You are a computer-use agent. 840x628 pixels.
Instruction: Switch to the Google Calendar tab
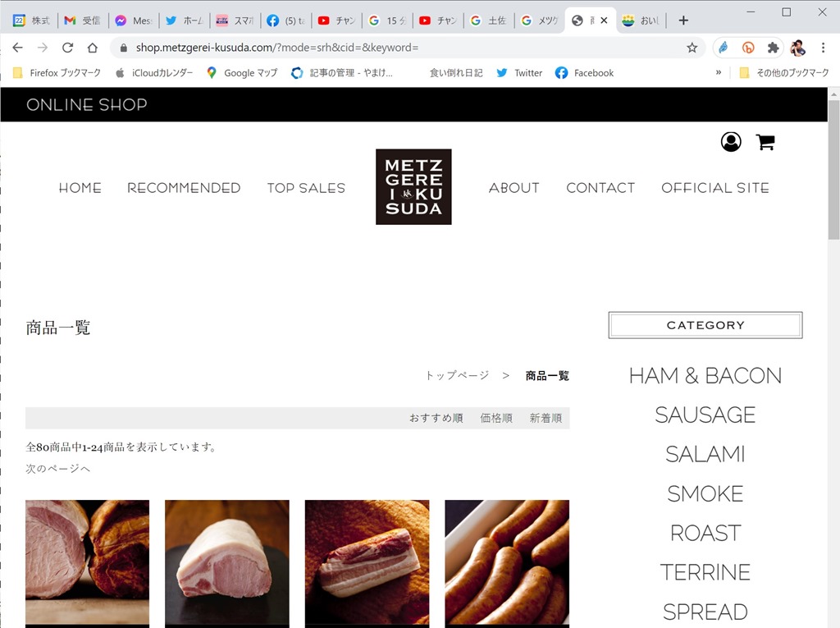pos(31,21)
